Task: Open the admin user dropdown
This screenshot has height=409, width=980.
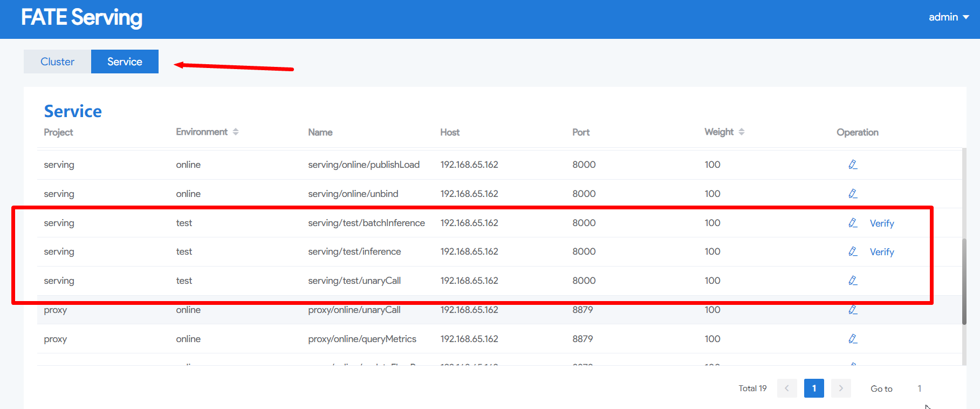Action: [949, 17]
